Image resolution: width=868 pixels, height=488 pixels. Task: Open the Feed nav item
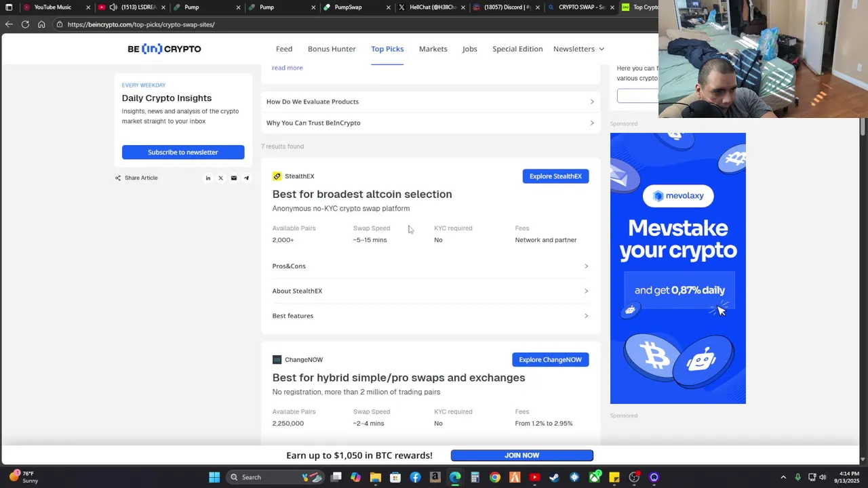pyautogui.click(x=284, y=49)
